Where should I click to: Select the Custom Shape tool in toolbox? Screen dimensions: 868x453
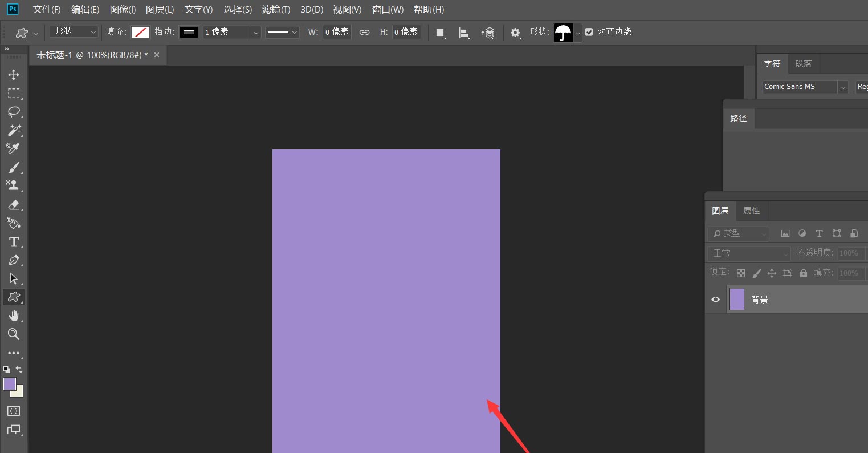(14, 297)
